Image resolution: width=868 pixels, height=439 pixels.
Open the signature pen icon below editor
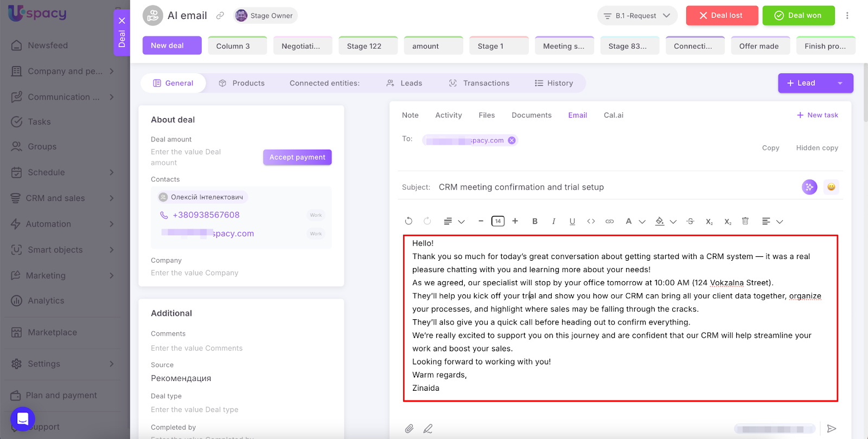[x=428, y=429]
